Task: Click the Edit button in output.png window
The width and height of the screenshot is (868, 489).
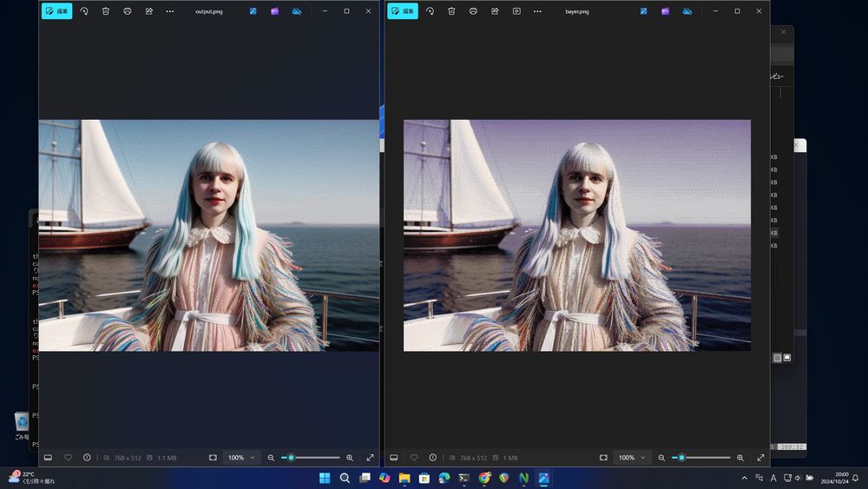Action: 57,11
